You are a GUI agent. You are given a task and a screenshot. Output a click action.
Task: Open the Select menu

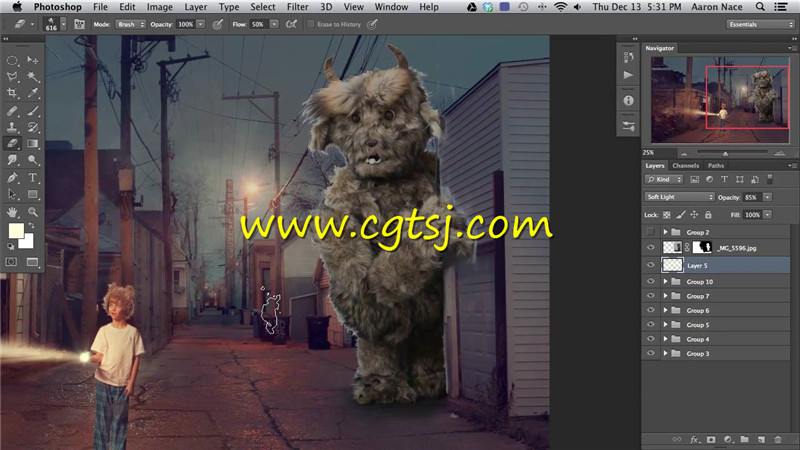tap(263, 7)
